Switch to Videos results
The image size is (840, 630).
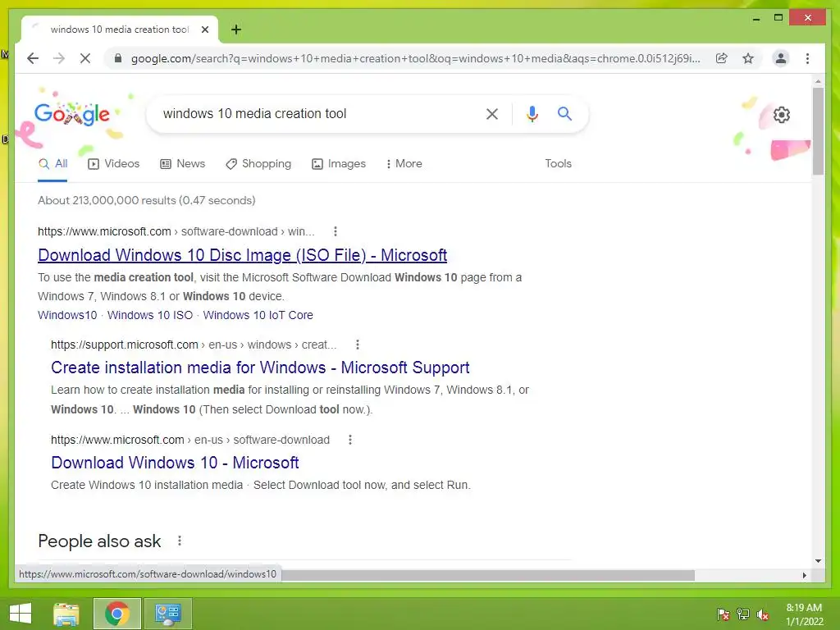coord(113,164)
